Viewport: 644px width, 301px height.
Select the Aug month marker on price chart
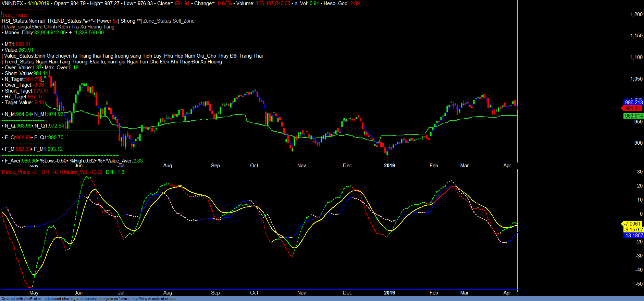click(168, 166)
